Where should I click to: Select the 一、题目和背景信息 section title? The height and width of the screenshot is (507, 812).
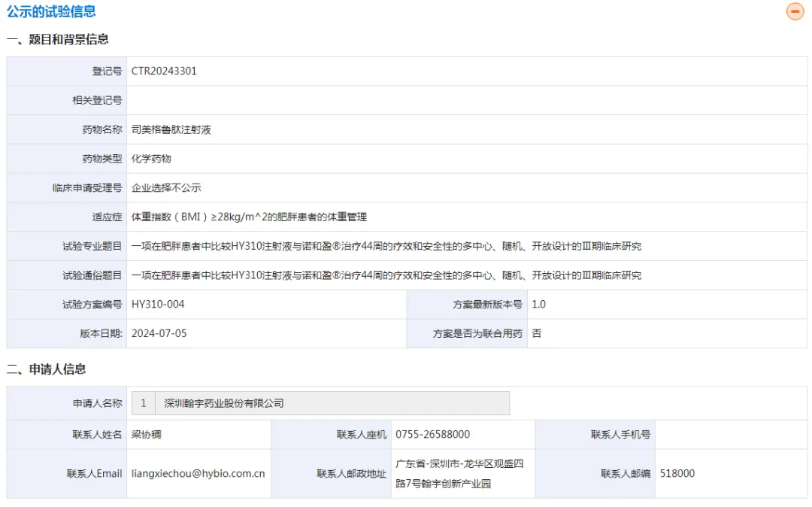tap(58, 40)
